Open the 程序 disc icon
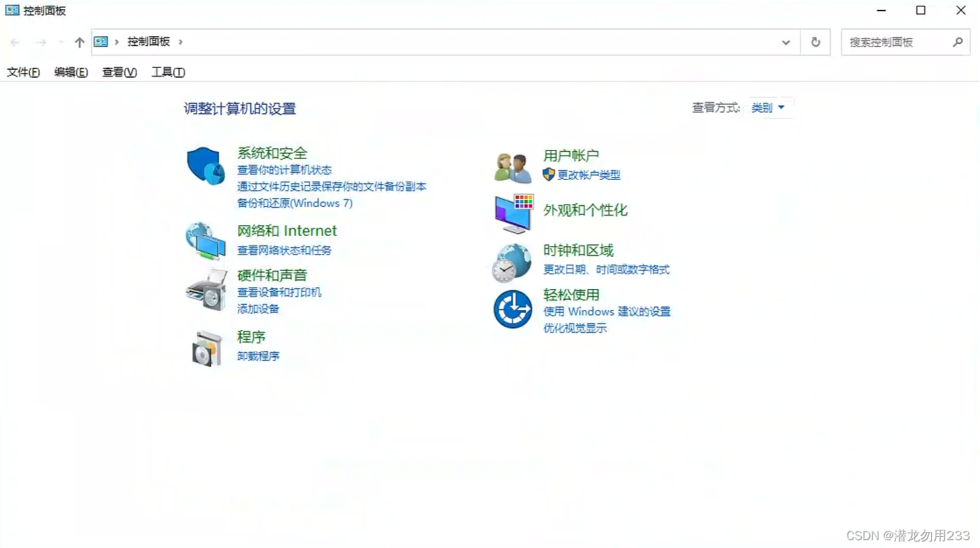 207,348
